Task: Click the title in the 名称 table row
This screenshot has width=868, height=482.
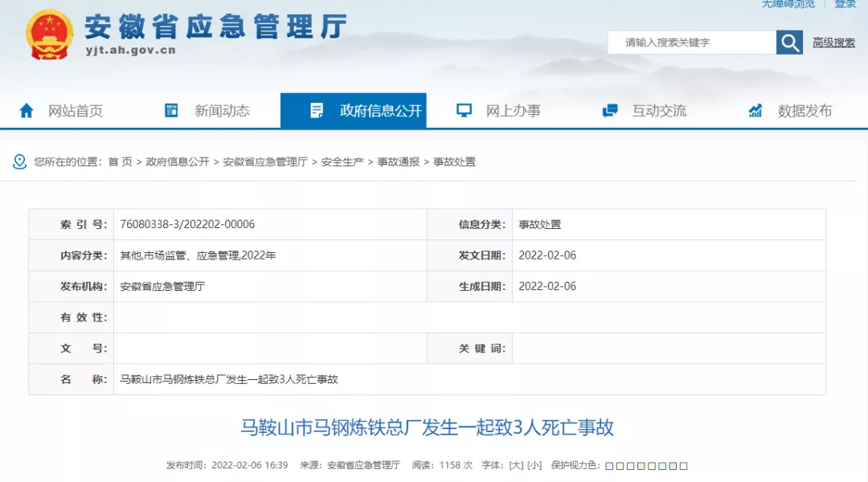Action: point(228,379)
